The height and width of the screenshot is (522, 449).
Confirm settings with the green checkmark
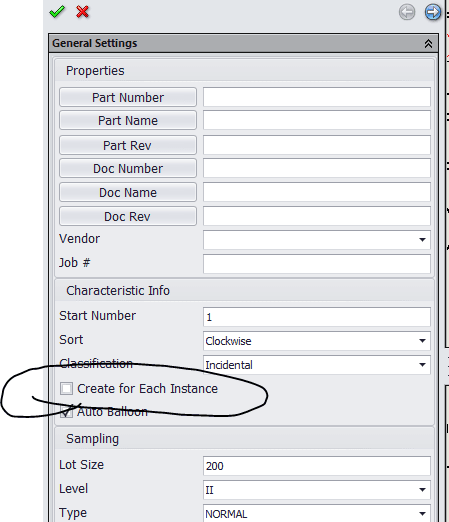pos(57,12)
